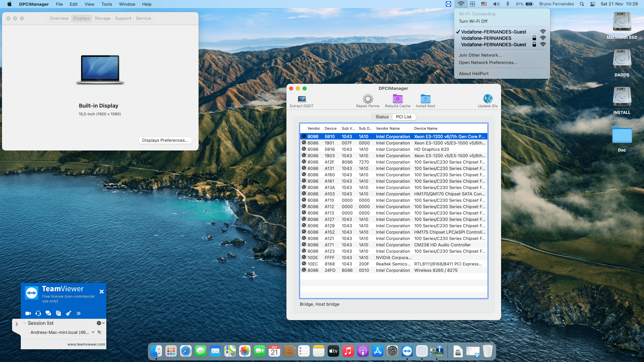This screenshot has width=644, height=362.
Task: Switch to the Status segment in DPCIManager
Action: (x=382, y=117)
